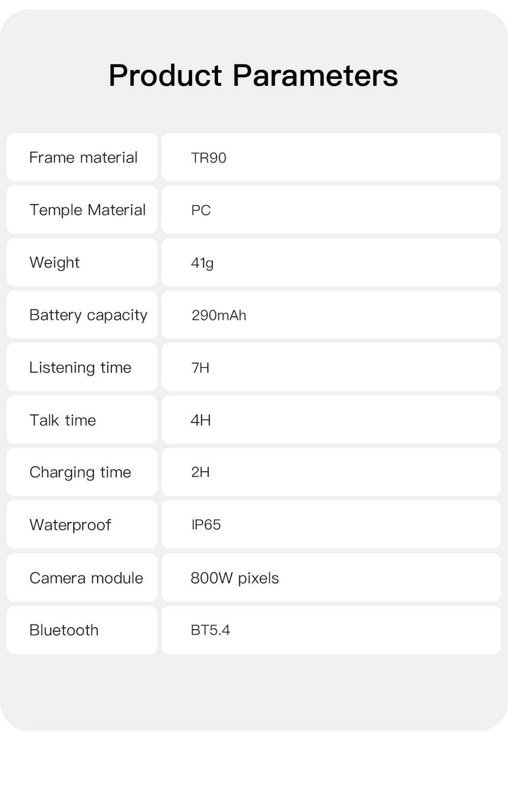The image size is (508, 812).
Task: Select the 41g weight value
Action: [202, 263]
